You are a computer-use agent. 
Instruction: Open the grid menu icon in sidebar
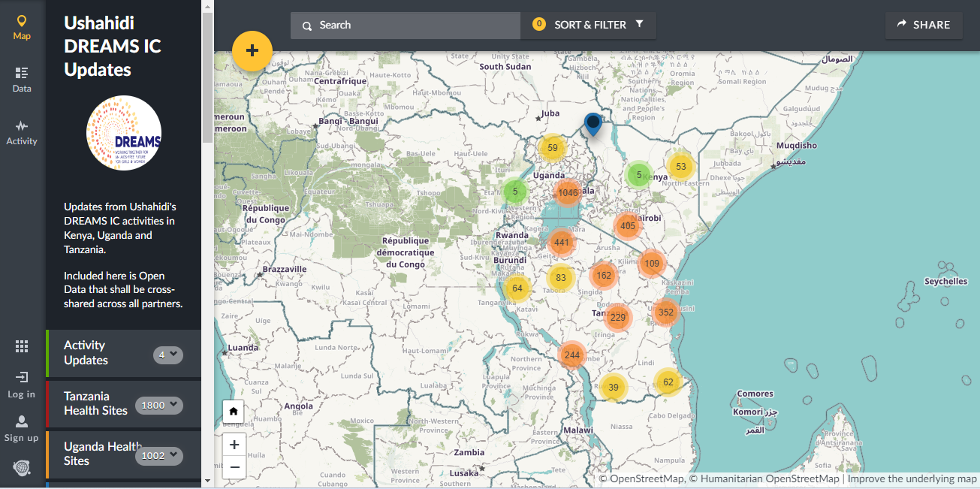click(22, 346)
